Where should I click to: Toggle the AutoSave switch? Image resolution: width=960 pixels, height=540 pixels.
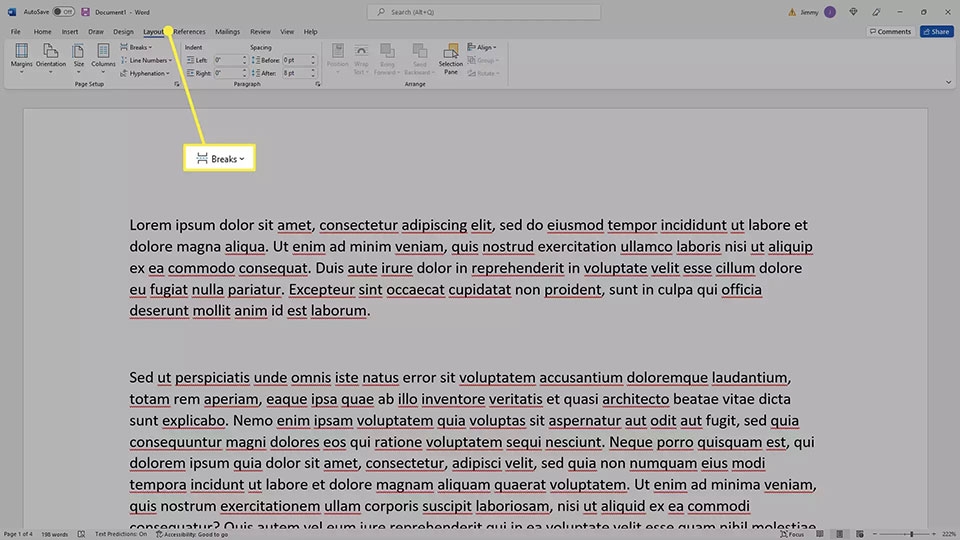(63, 12)
